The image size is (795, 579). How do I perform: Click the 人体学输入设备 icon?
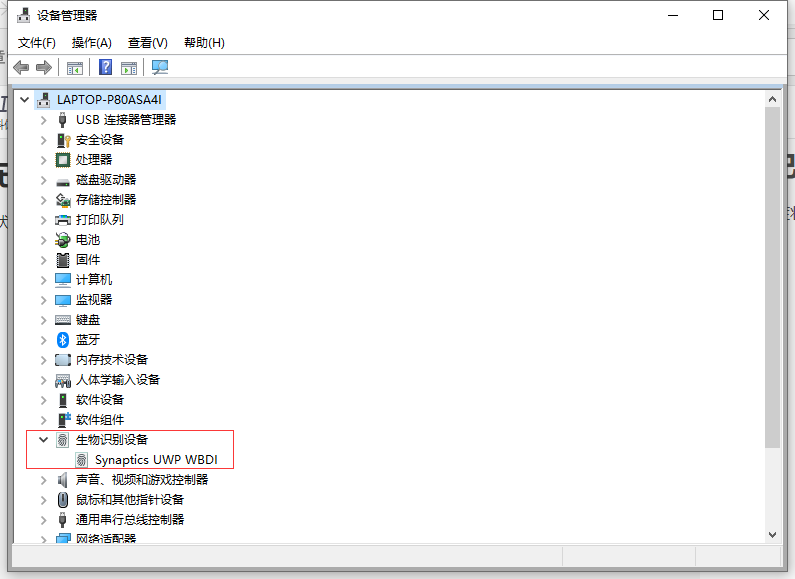63,380
